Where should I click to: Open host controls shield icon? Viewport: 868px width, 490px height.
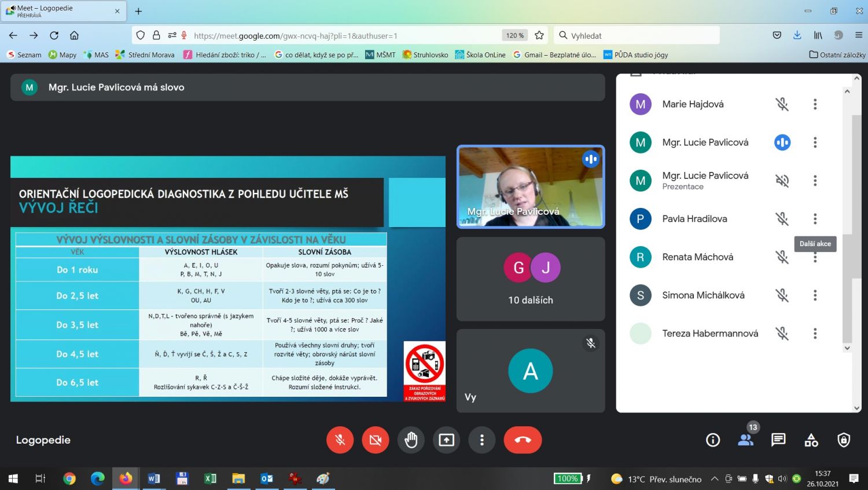tap(844, 440)
